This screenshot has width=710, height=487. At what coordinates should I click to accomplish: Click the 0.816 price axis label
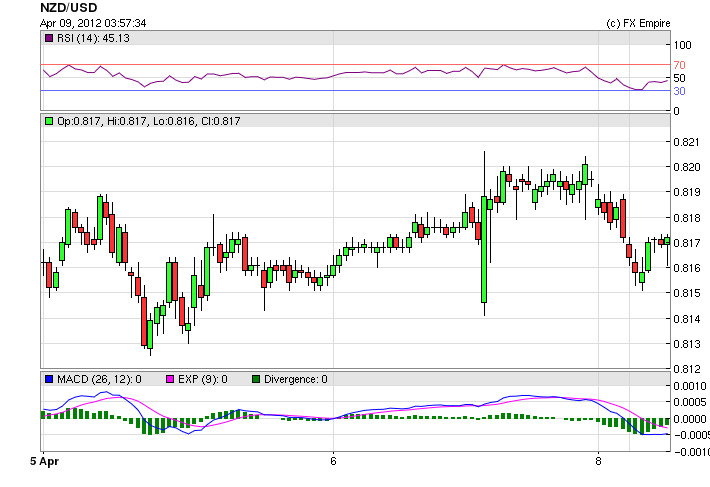[687, 268]
